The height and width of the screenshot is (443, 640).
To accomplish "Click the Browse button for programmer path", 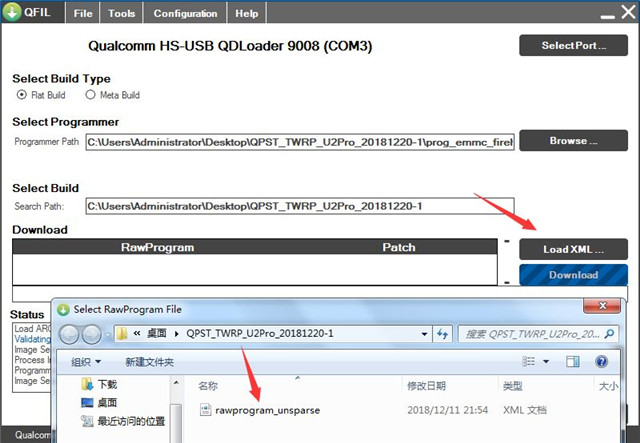I will click(573, 141).
